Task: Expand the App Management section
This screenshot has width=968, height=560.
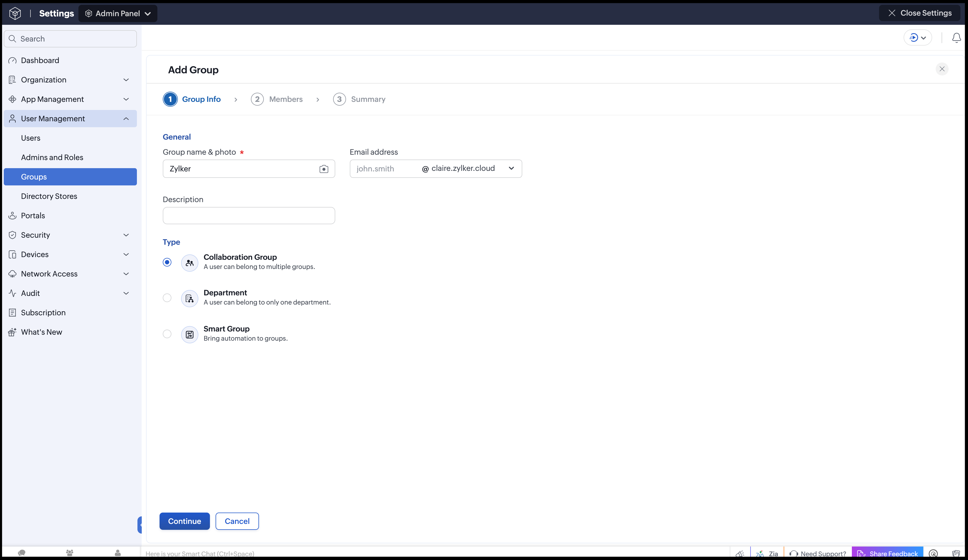Action: click(70, 99)
